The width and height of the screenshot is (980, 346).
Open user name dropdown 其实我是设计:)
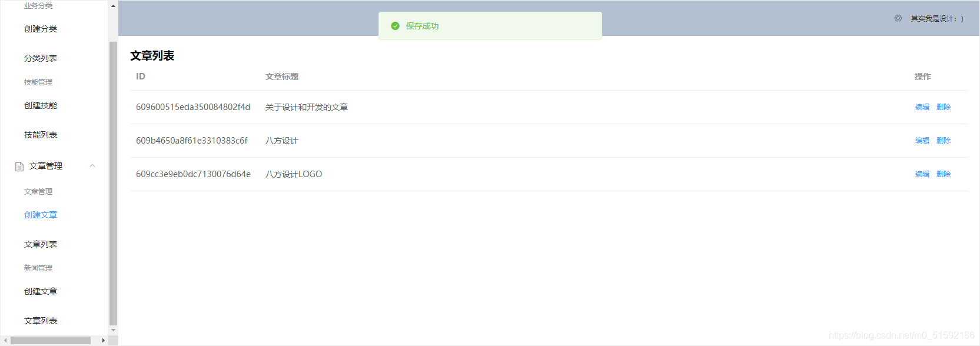click(x=937, y=19)
